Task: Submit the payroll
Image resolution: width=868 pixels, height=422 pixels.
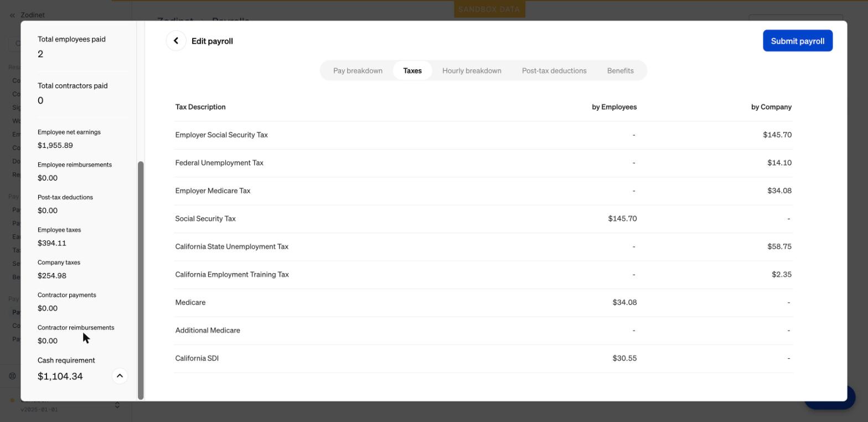Action: (798, 41)
